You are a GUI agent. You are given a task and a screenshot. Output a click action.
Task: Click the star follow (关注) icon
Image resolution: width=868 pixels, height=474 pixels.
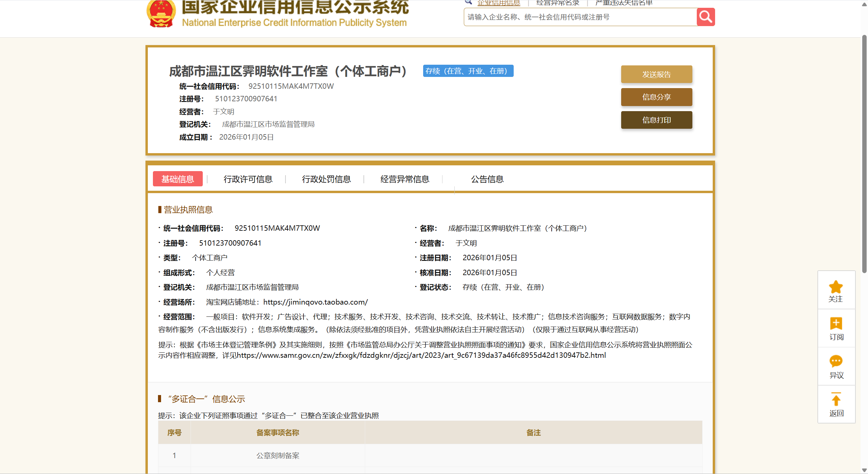(x=836, y=287)
